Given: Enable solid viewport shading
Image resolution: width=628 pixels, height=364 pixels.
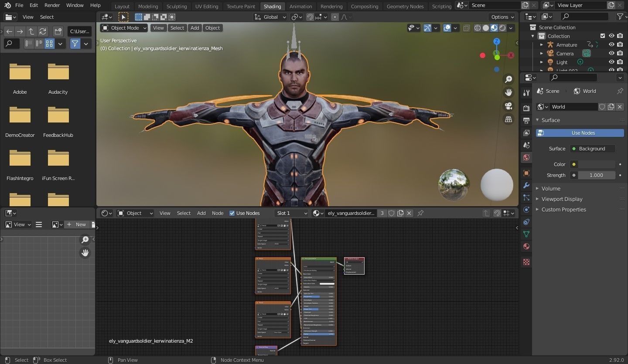Looking at the screenshot, I should point(486,28).
